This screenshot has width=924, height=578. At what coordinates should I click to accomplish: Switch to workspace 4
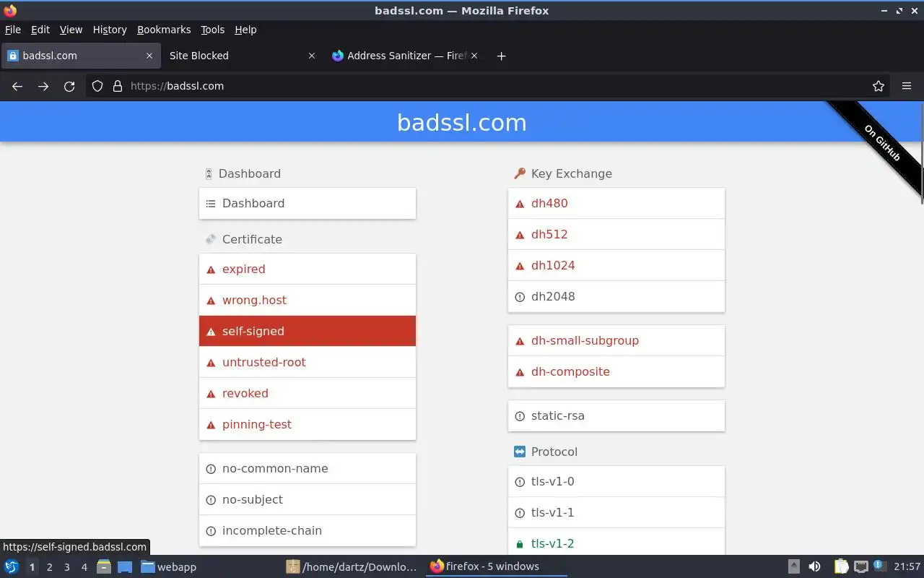84,567
